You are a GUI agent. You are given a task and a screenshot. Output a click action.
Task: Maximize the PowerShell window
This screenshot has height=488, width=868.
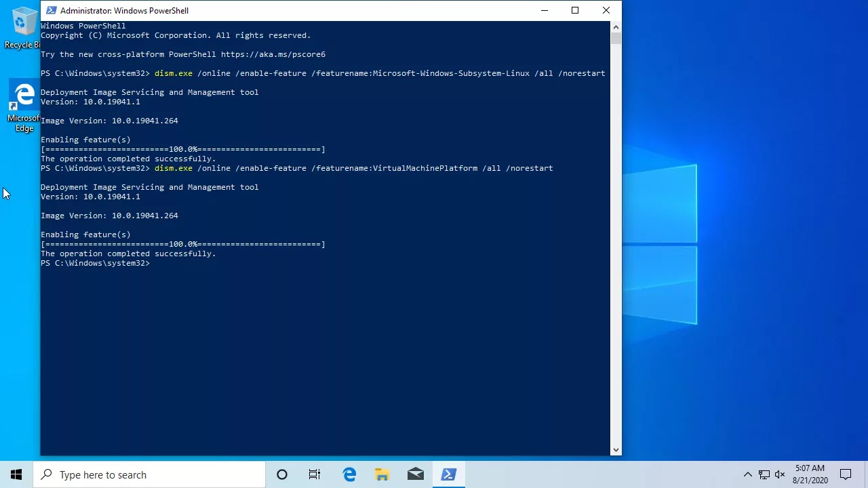click(x=575, y=10)
